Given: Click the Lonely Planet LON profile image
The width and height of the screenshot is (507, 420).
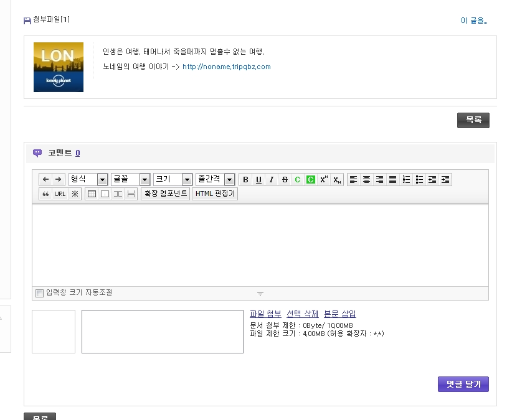Looking at the screenshot, I should click(x=59, y=67).
